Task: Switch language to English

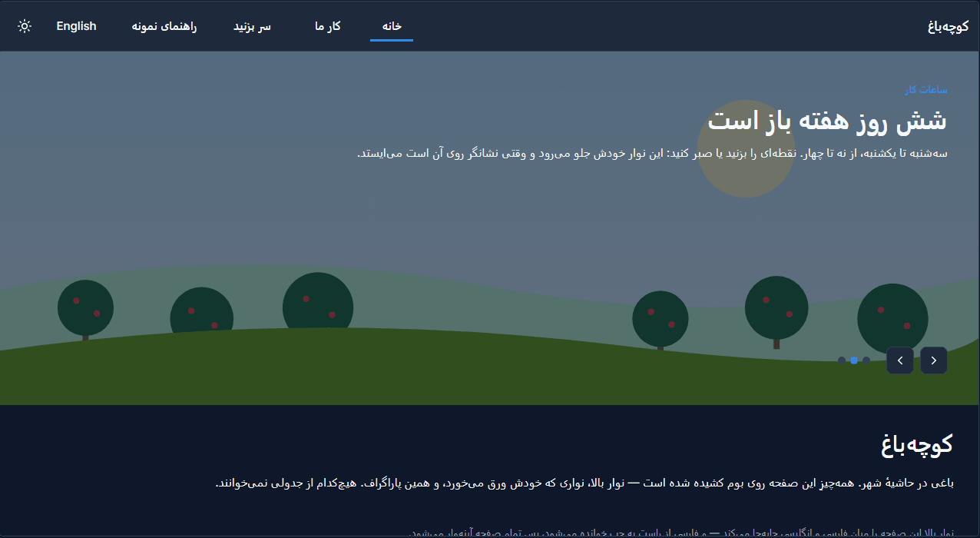Action: (76, 26)
